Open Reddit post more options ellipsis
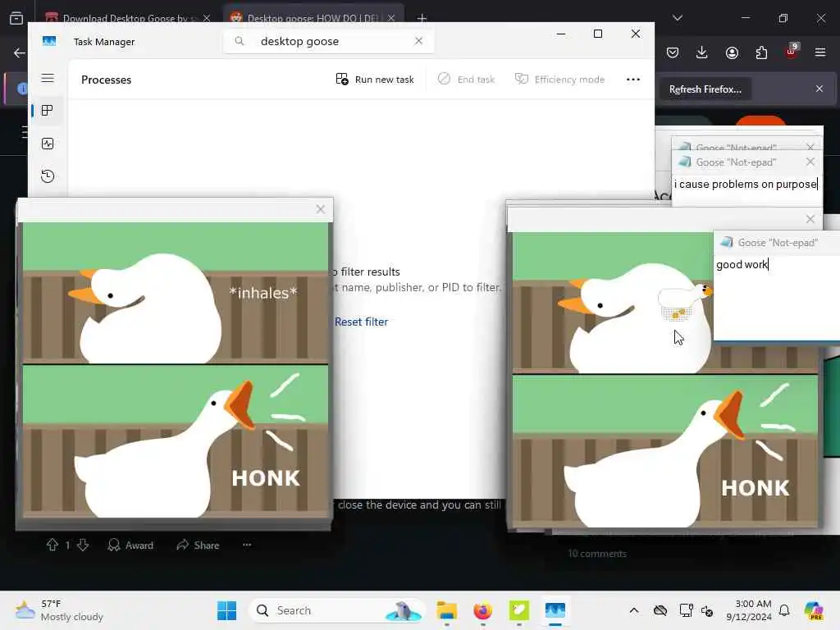The width and height of the screenshot is (840, 630). click(x=246, y=545)
